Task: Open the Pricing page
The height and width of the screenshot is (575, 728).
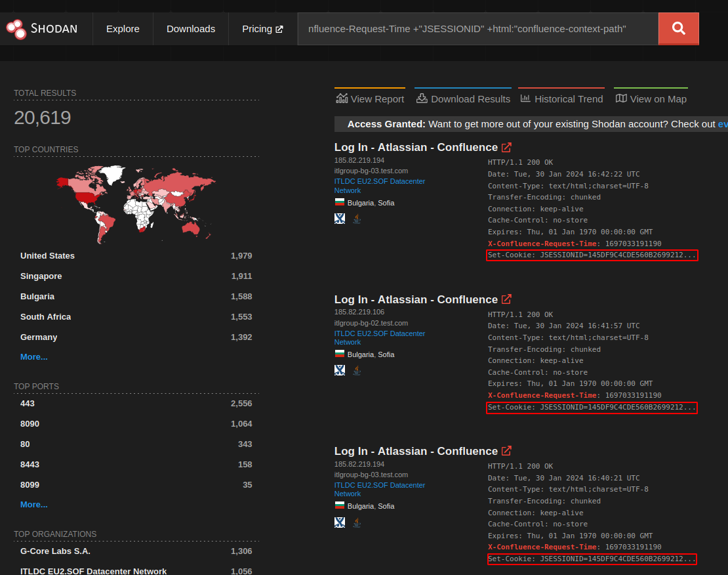Action: [257, 28]
